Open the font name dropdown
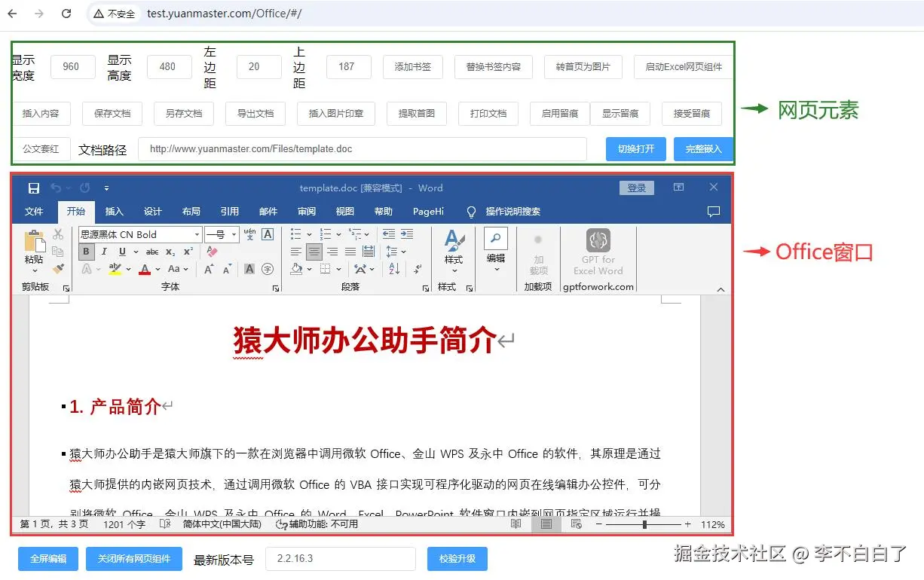Viewport: 924px width, 580px height. click(x=197, y=234)
